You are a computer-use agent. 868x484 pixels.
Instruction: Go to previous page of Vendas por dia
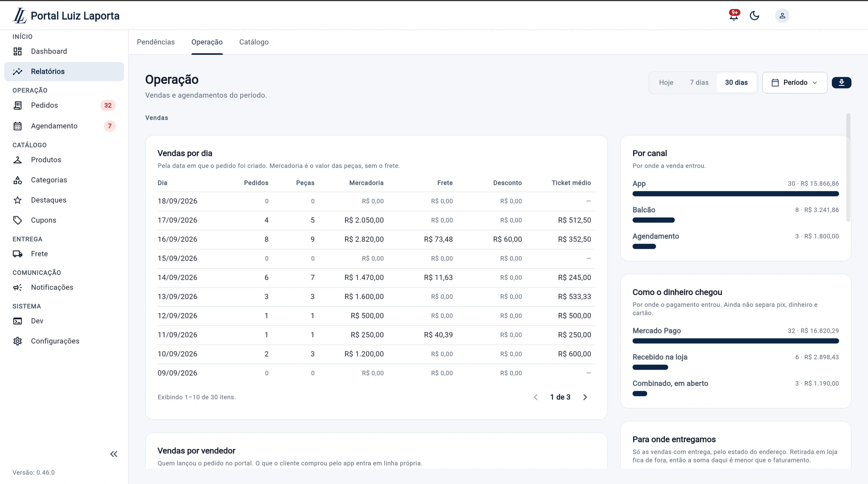535,397
